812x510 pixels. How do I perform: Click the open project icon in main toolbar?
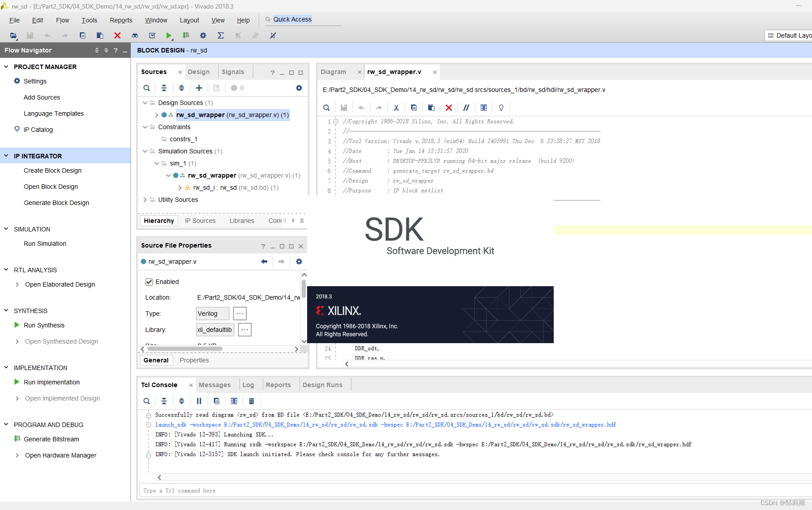[13, 35]
